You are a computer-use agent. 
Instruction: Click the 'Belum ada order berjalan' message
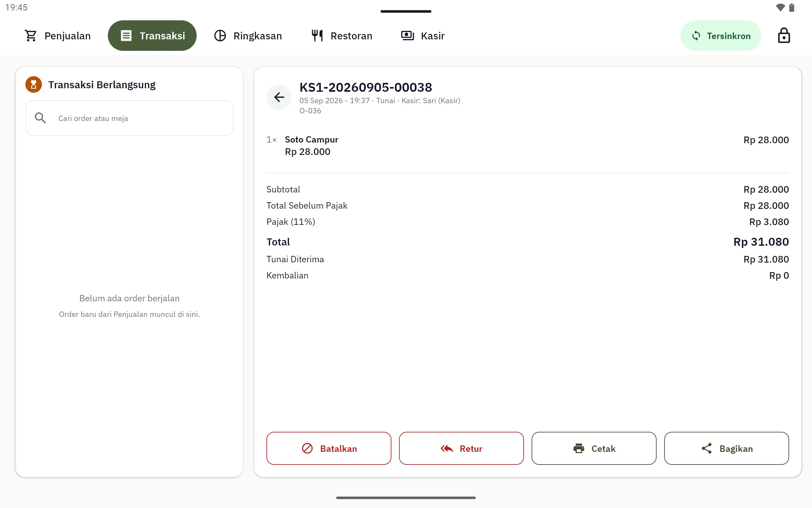point(129,298)
